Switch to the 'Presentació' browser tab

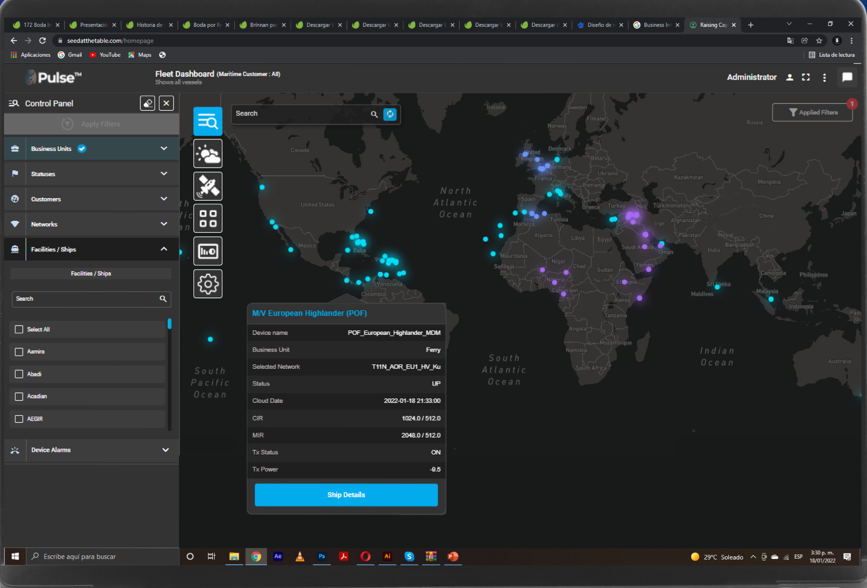[92, 25]
